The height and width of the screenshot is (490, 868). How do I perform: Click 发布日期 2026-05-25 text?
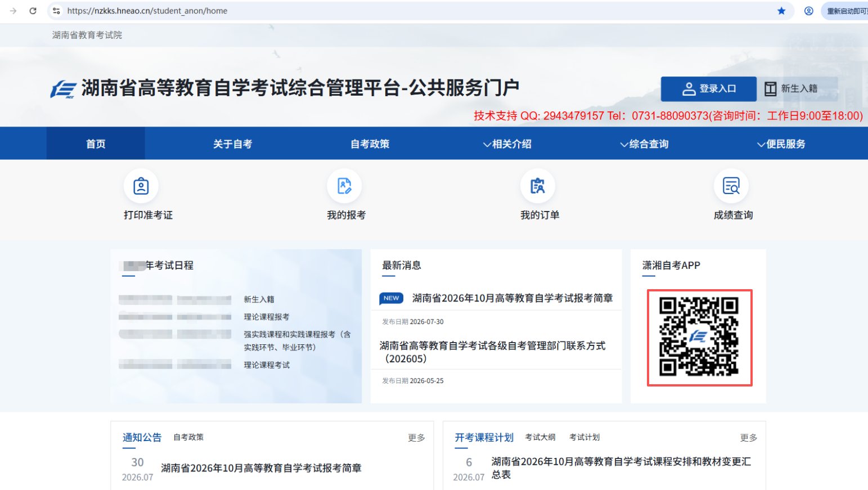(413, 381)
